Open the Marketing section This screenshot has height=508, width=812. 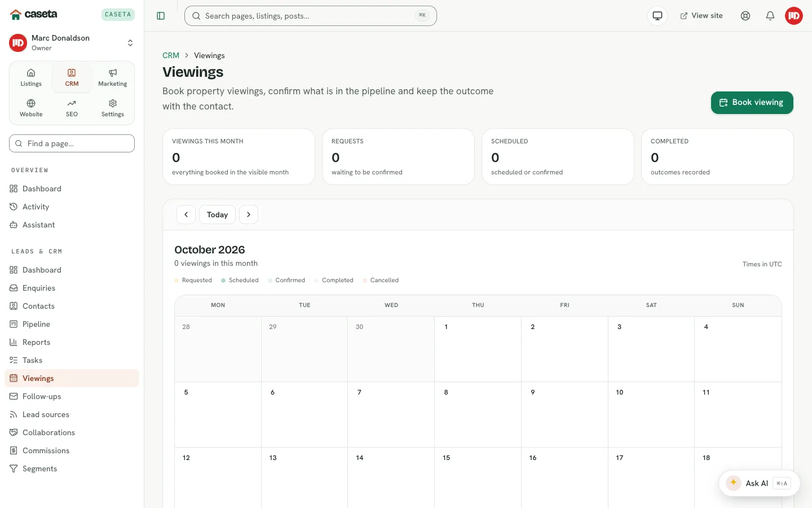coord(113,78)
